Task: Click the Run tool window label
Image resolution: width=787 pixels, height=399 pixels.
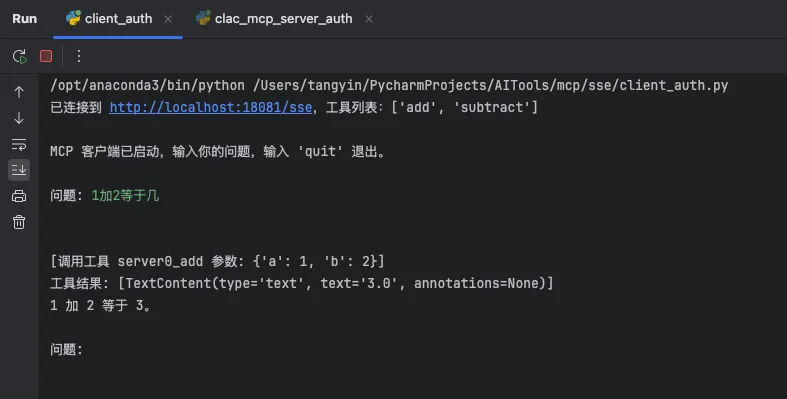Action: tap(25, 19)
